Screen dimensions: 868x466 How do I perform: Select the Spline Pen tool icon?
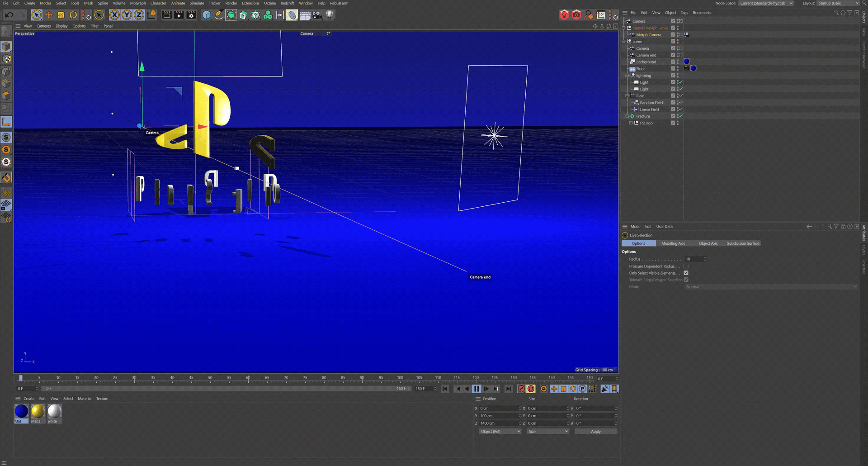219,15
